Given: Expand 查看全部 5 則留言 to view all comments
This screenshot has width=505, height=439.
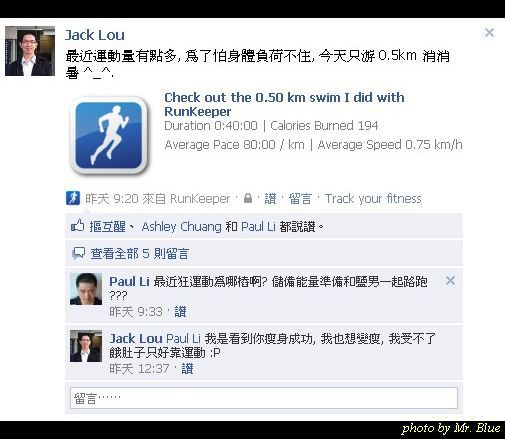Looking at the screenshot, I should click(139, 254).
